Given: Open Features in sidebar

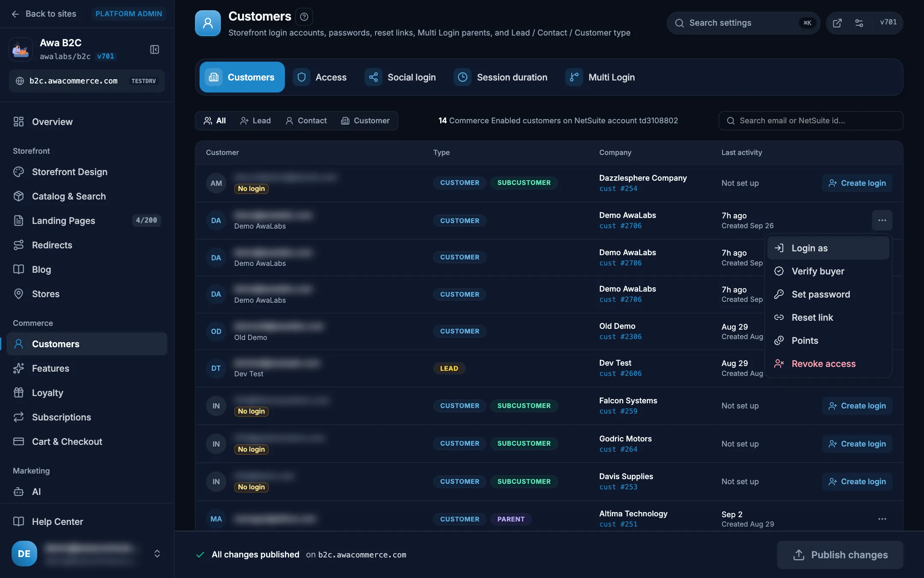Looking at the screenshot, I should 87,368.
